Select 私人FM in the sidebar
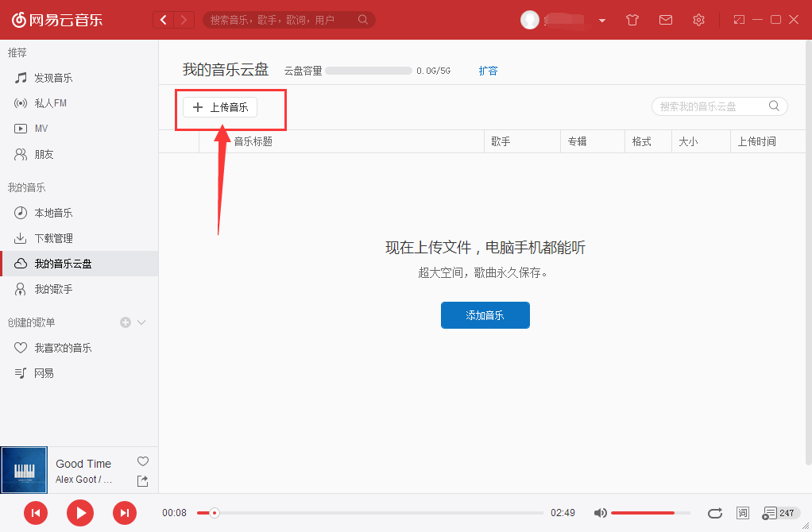 (48, 102)
